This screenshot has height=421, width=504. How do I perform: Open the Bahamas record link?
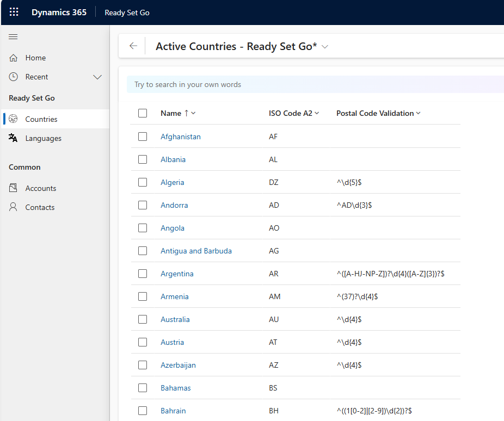(175, 388)
